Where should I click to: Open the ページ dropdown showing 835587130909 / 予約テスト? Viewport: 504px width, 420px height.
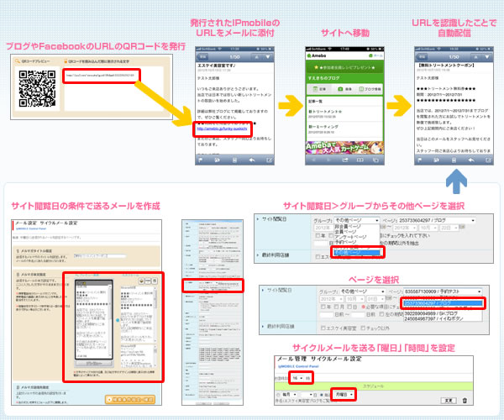443,291
